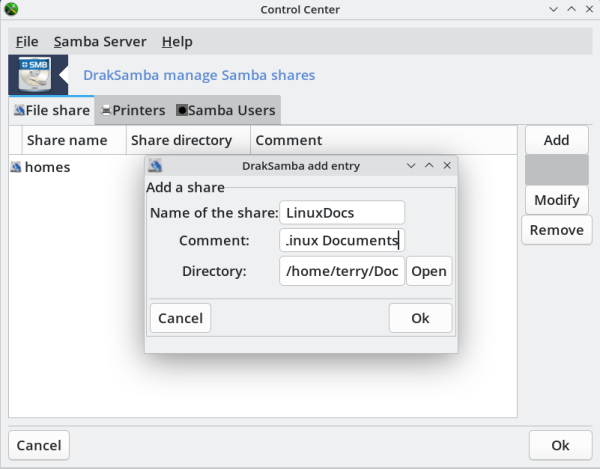Switch to the File share tab

(52, 111)
